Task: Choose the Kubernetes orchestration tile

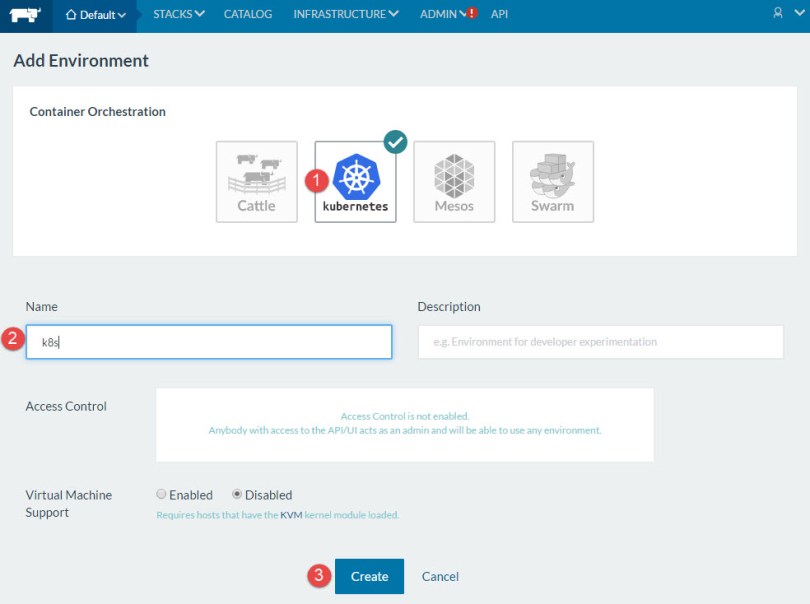Action: 355,181
